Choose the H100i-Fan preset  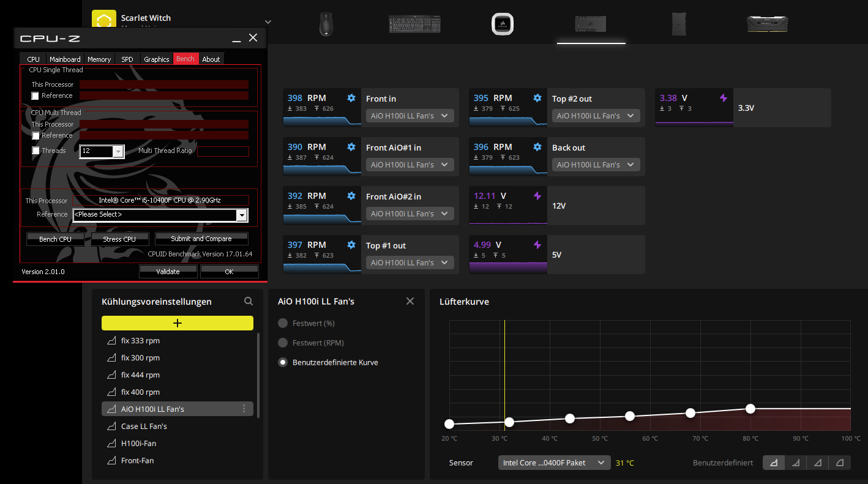coord(178,443)
